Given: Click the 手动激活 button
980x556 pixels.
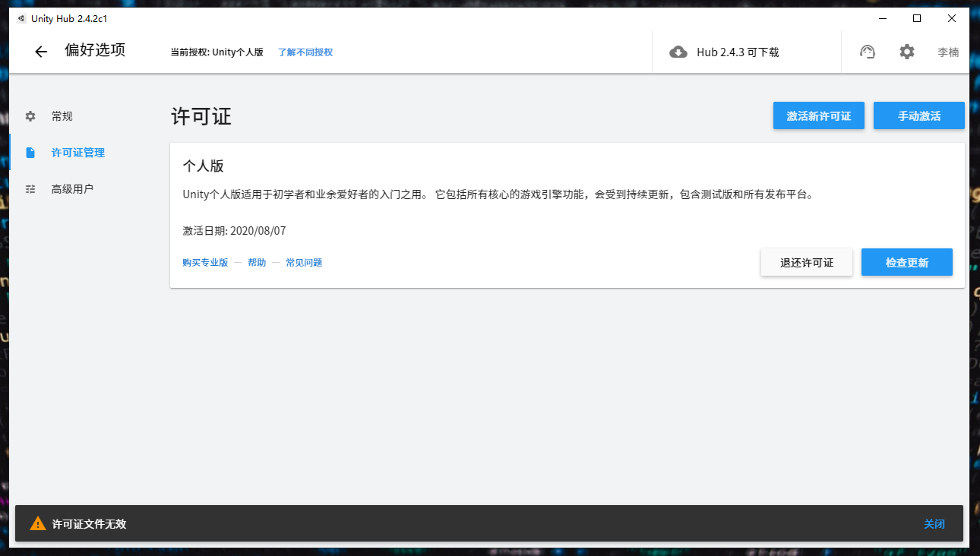Looking at the screenshot, I should [918, 115].
